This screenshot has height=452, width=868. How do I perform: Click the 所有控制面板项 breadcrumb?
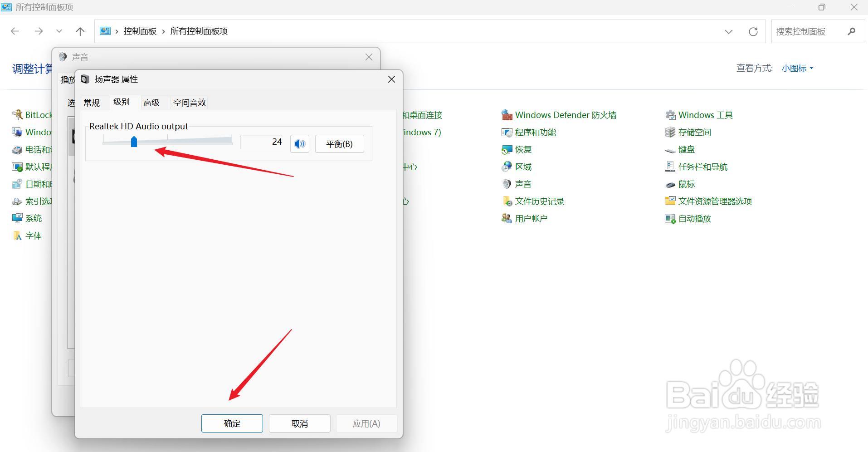click(x=199, y=31)
